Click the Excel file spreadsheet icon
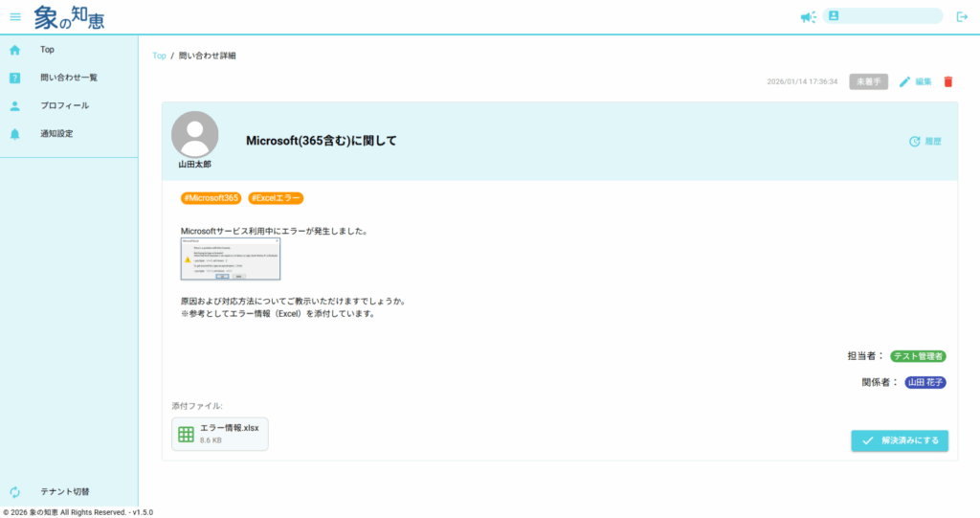This screenshot has height=518, width=980. [x=187, y=434]
